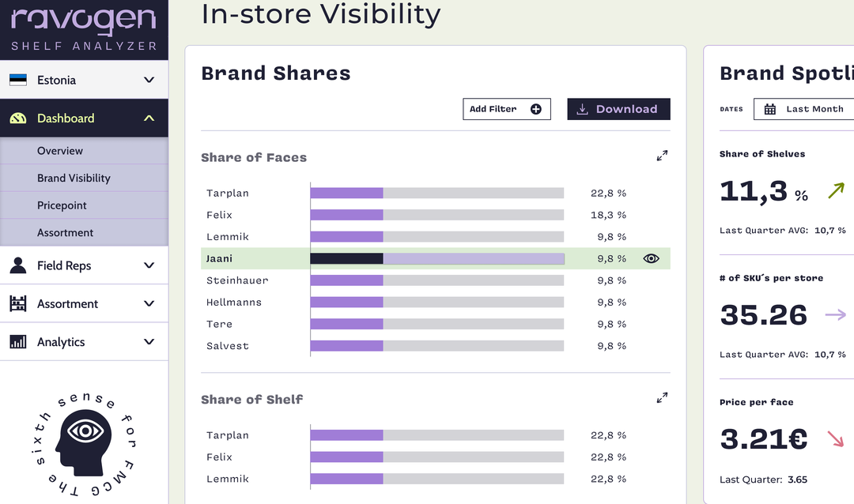Expand the Analytics section chevron

(x=149, y=342)
